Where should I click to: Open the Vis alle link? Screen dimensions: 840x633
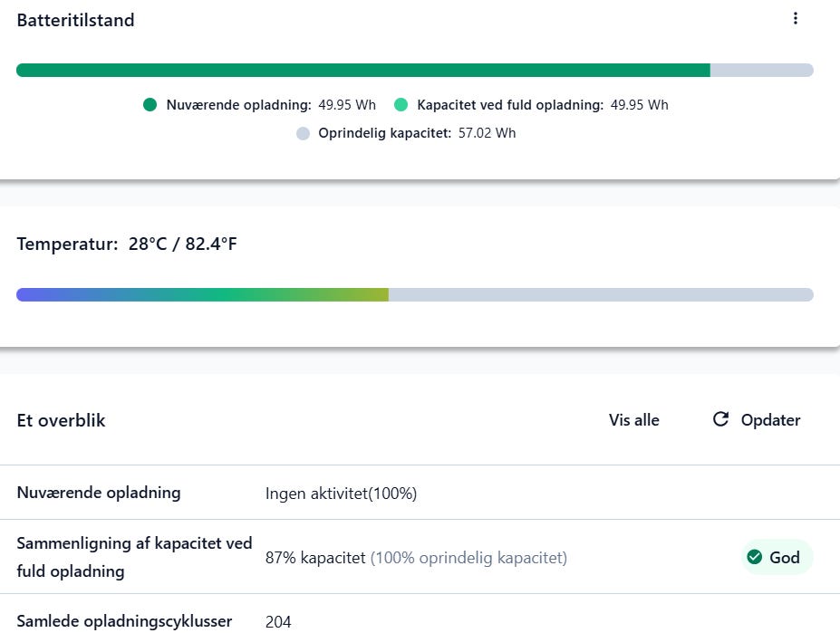tap(634, 420)
